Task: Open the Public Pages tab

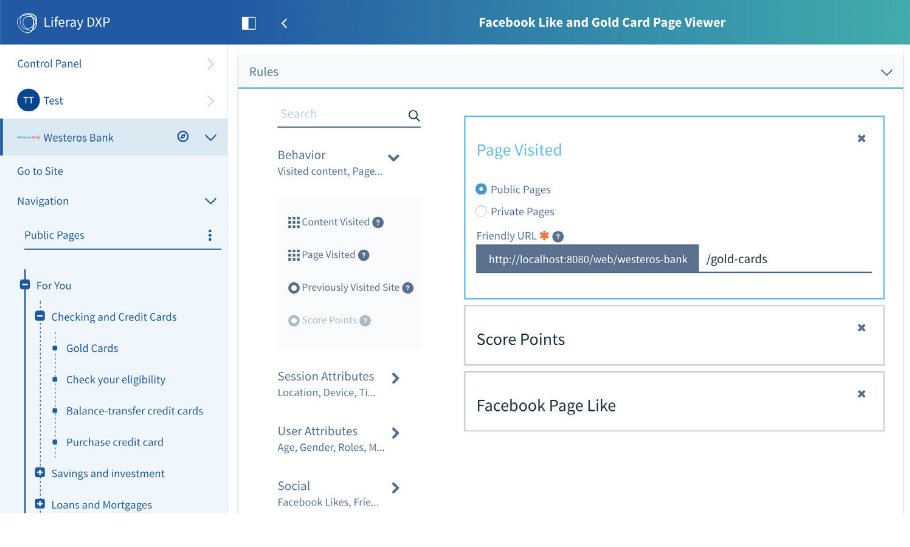Action: [54, 235]
